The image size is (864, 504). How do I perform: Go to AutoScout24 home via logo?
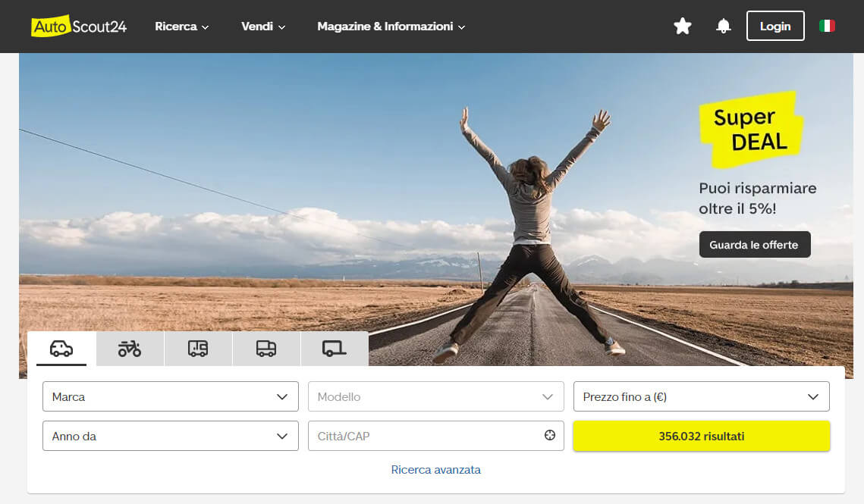point(79,27)
